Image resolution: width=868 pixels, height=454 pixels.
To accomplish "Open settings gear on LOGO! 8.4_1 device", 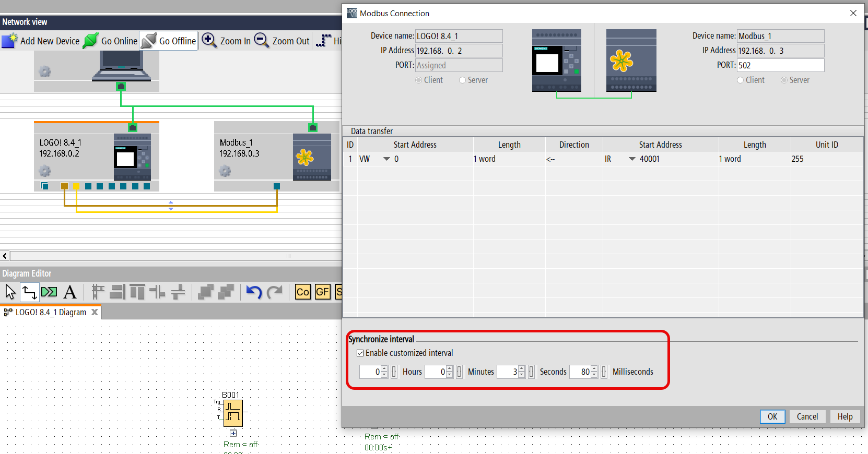I will 45,171.
